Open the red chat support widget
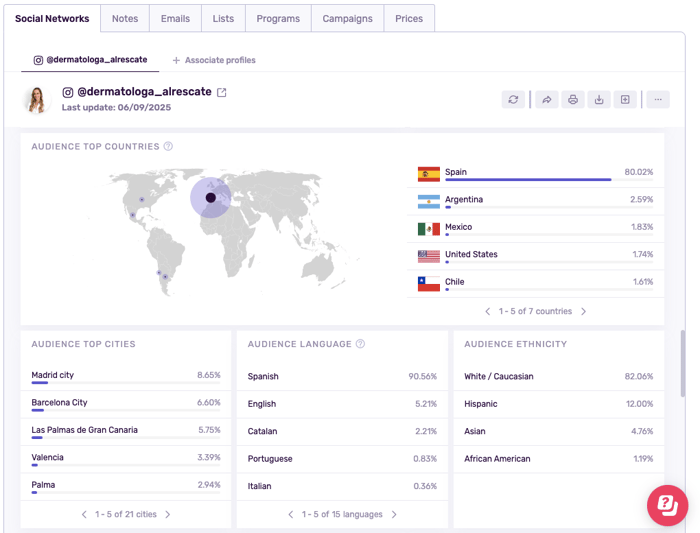Screen dimensions: 700x533 (x=667, y=505)
